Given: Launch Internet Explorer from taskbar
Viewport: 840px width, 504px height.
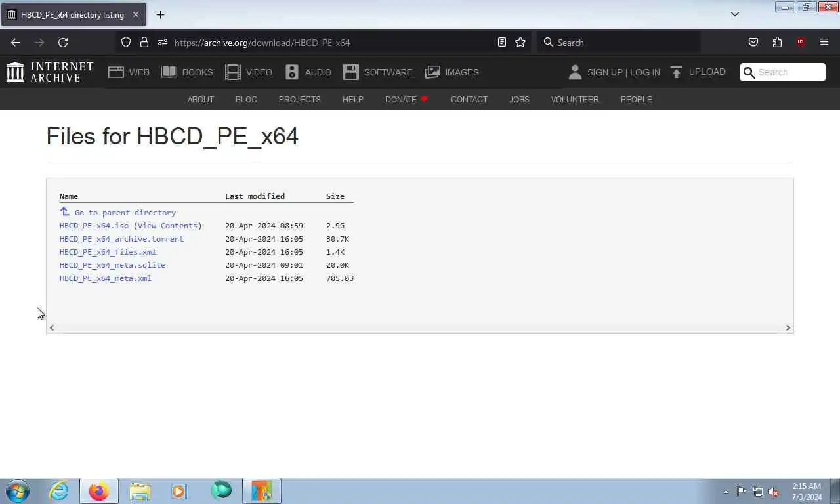Looking at the screenshot, I should tap(58, 491).
